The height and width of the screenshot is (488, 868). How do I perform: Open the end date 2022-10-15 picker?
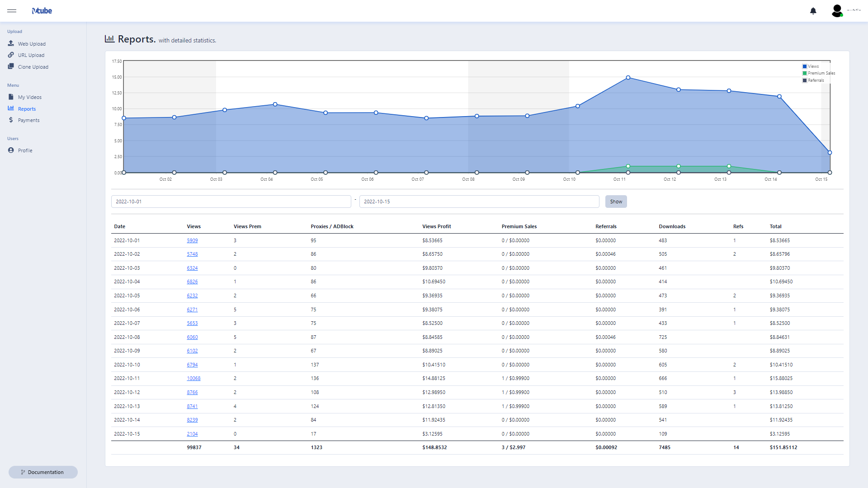pyautogui.click(x=479, y=202)
